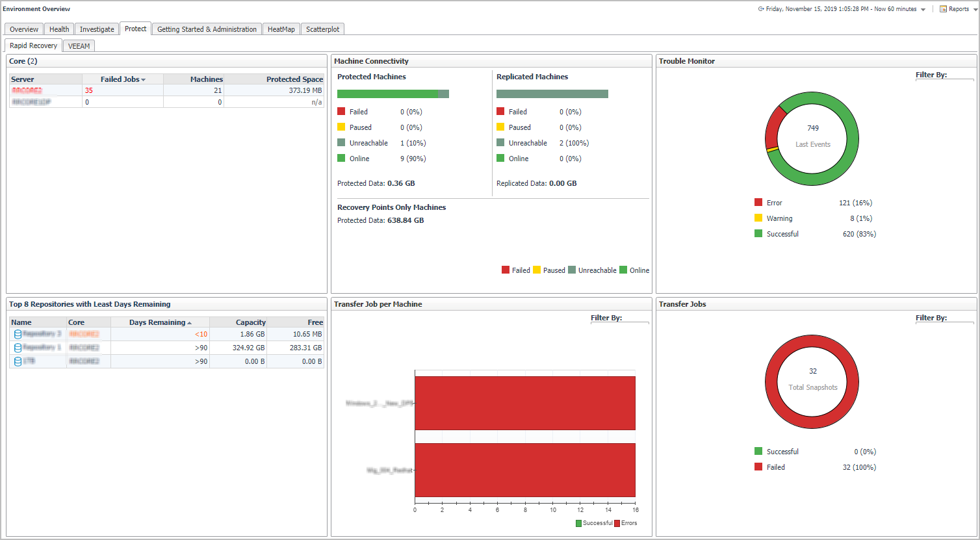Click the Reports icon in the header

click(943, 9)
